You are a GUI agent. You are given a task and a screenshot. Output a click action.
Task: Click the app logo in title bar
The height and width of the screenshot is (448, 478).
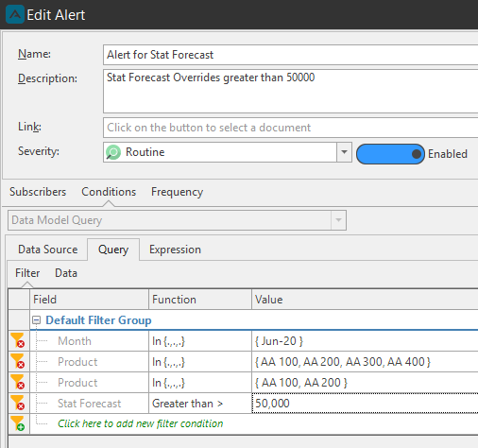click(15, 14)
